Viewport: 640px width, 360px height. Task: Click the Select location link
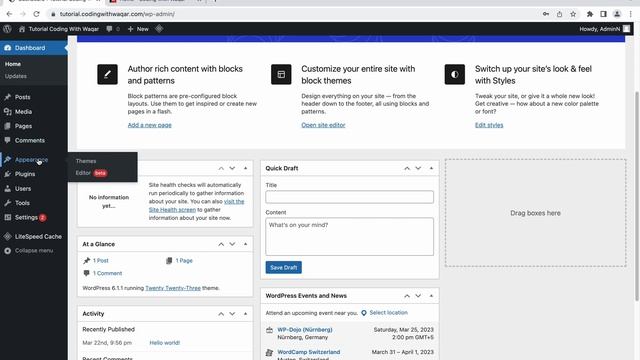click(x=389, y=313)
